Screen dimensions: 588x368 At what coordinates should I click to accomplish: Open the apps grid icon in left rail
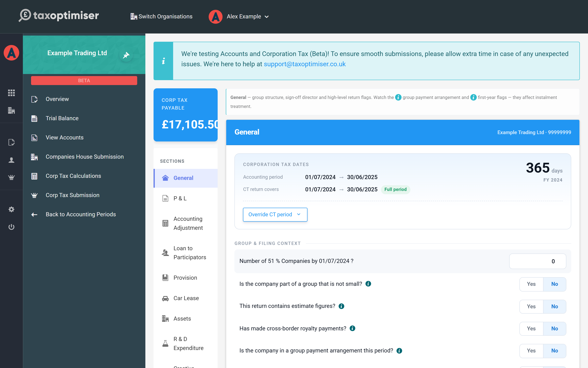click(x=11, y=93)
